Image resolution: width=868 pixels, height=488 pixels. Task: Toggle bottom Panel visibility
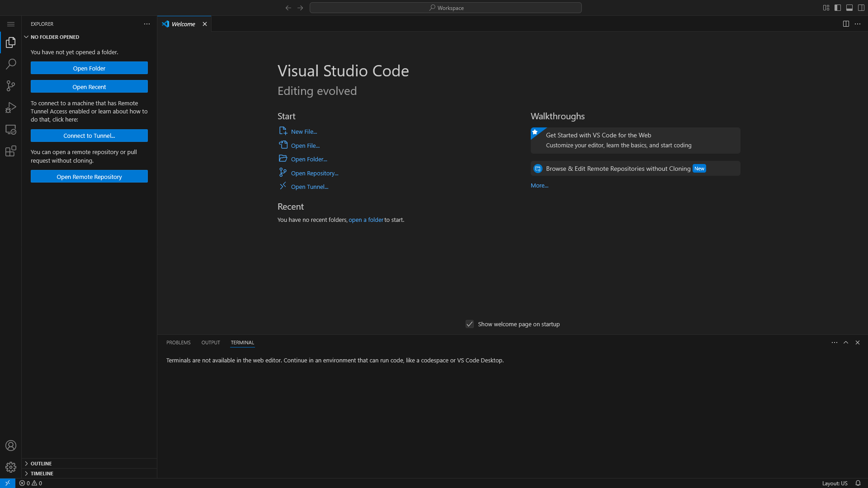pyautogui.click(x=849, y=8)
